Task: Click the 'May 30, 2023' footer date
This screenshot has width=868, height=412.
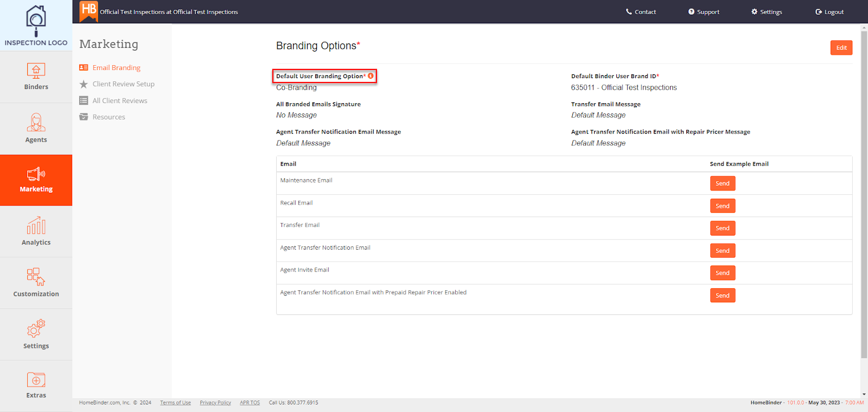Action: point(824,403)
